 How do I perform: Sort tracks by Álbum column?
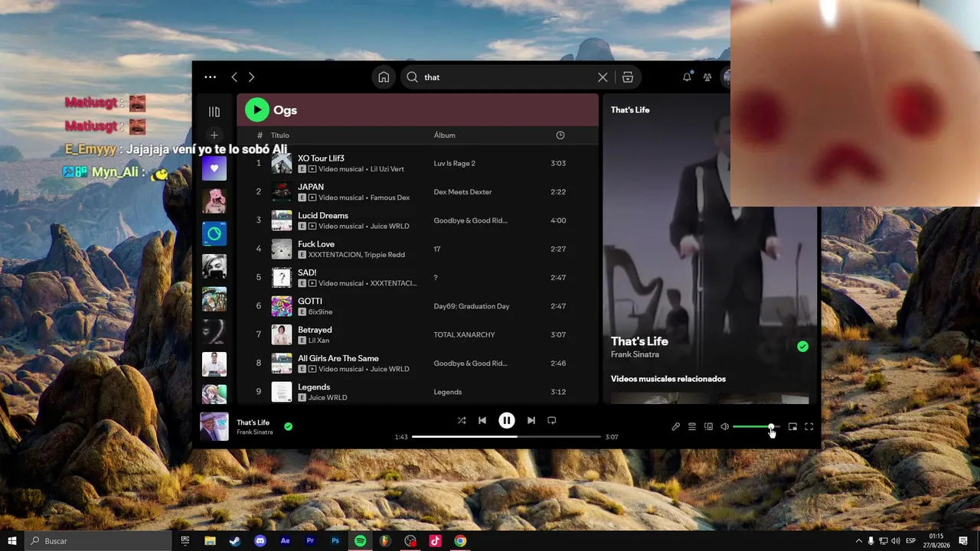point(445,135)
